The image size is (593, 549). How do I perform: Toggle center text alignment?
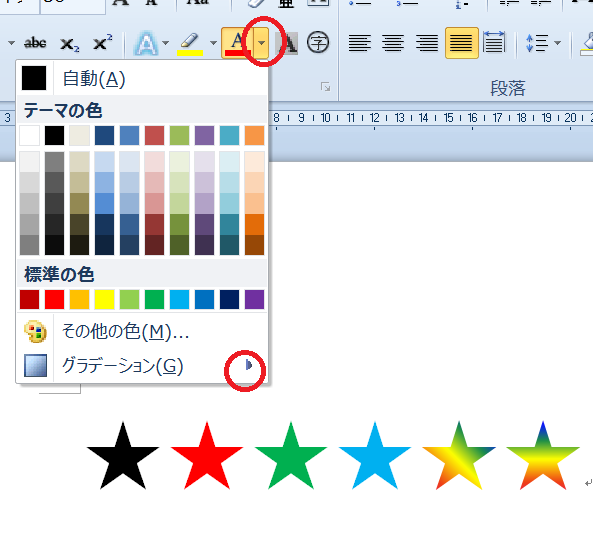pyautogui.click(x=393, y=43)
